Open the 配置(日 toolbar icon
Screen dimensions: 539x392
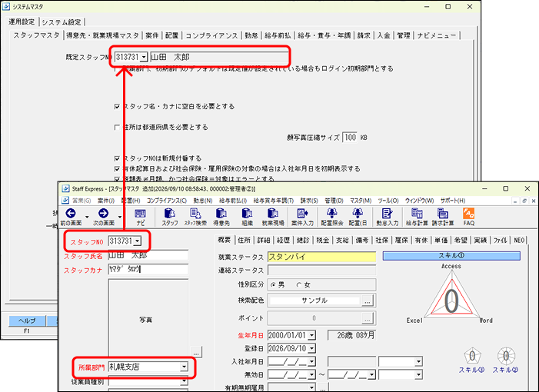[x=358, y=214]
